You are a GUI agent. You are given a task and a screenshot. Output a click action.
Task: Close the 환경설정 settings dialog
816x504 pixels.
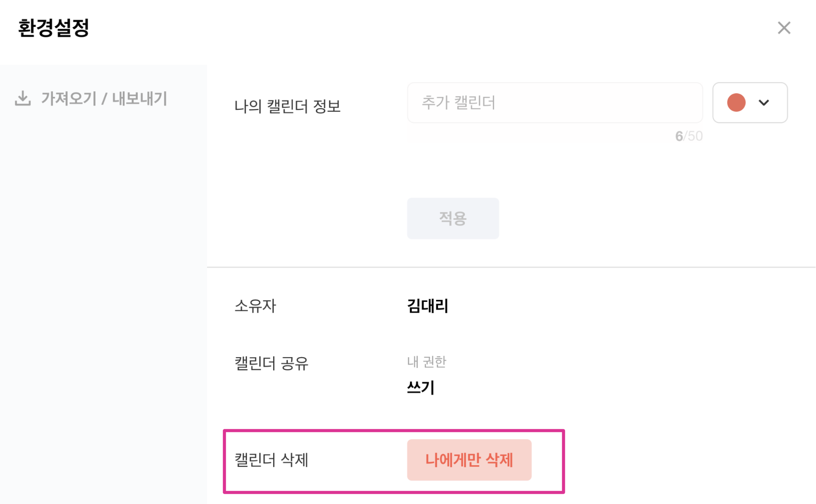(783, 28)
